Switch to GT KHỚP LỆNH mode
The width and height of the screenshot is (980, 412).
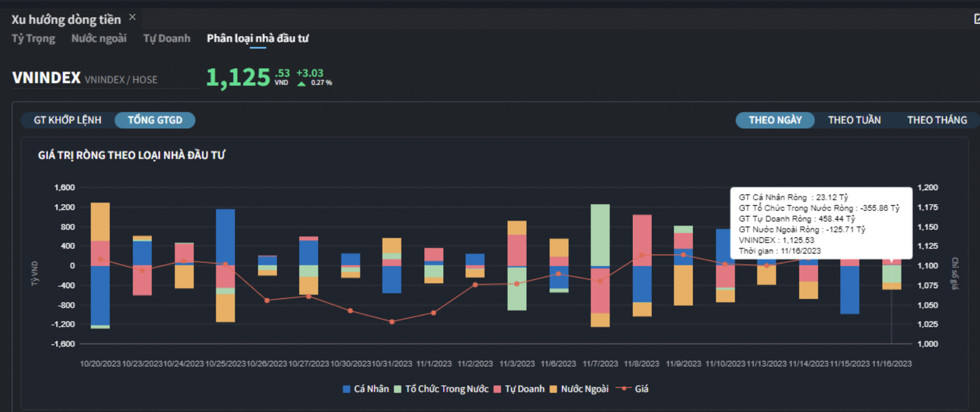pyautogui.click(x=68, y=120)
